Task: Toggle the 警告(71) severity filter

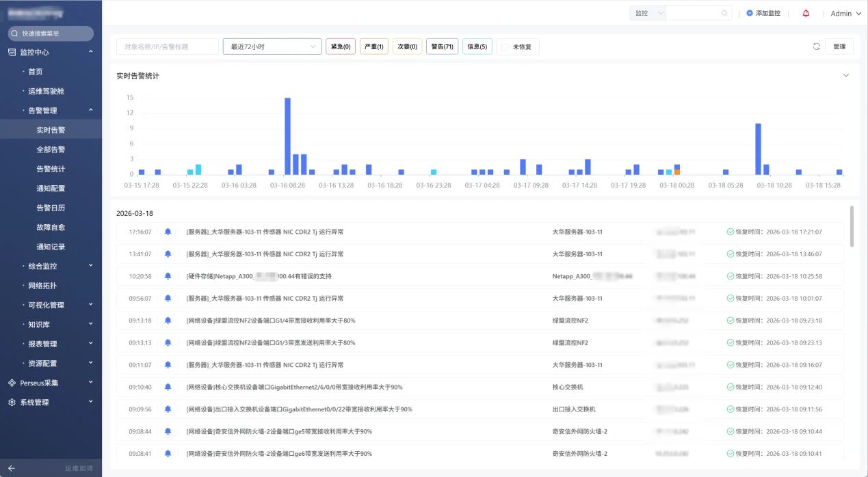Action: pyautogui.click(x=443, y=46)
